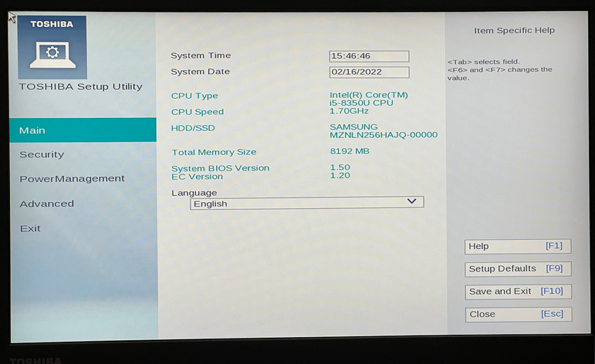This screenshot has height=364, width=595.
Task: Open the Security menu section
Action: (x=42, y=154)
